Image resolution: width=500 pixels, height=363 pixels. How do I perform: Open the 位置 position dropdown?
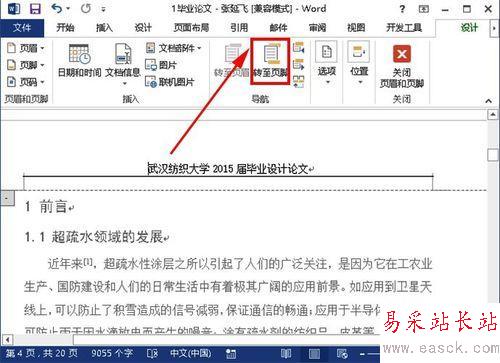[359, 63]
